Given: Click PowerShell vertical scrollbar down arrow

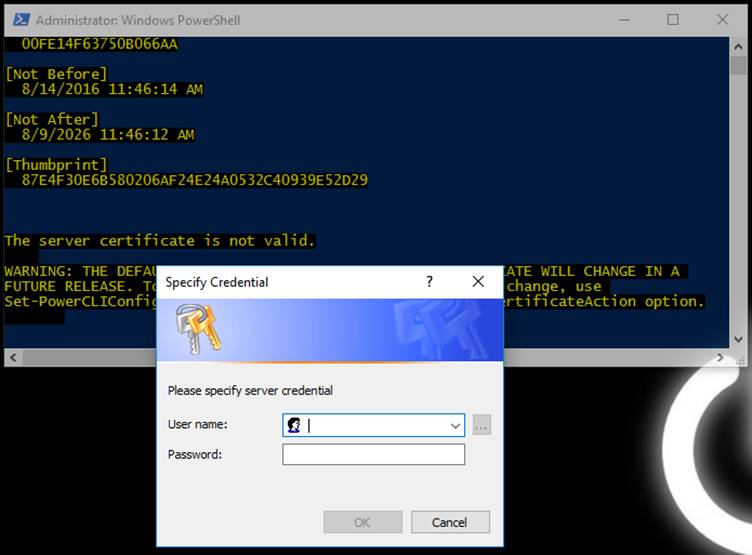Looking at the screenshot, I should pyautogui.click(x=738, y=339).
